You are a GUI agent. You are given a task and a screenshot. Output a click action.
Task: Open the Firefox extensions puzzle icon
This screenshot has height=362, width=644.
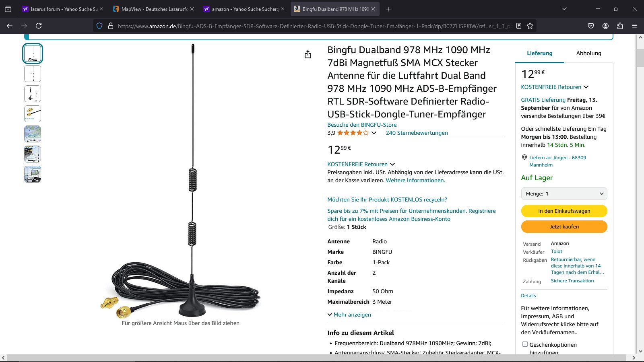pos(620,26)
